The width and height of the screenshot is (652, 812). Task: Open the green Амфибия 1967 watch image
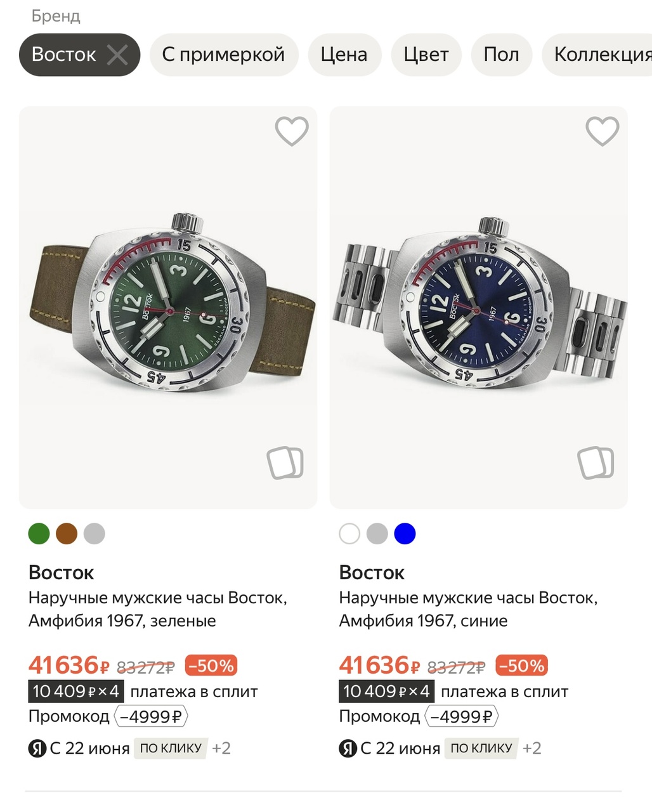(168, 308)
